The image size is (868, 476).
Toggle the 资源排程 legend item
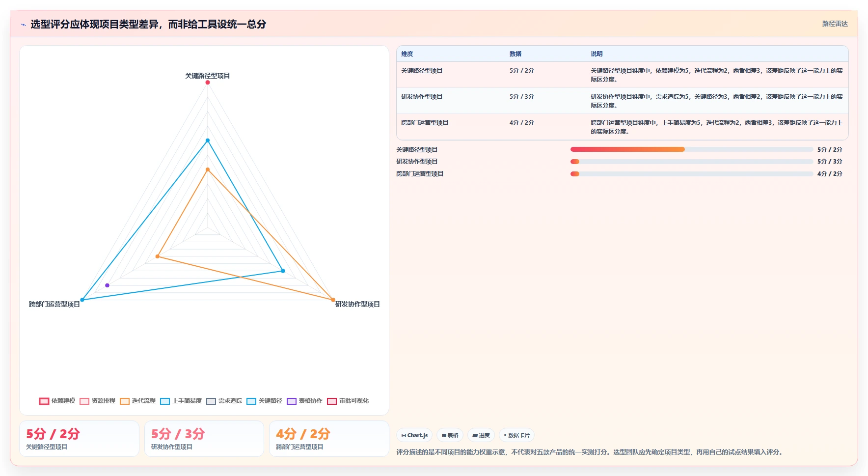(97, 401)
